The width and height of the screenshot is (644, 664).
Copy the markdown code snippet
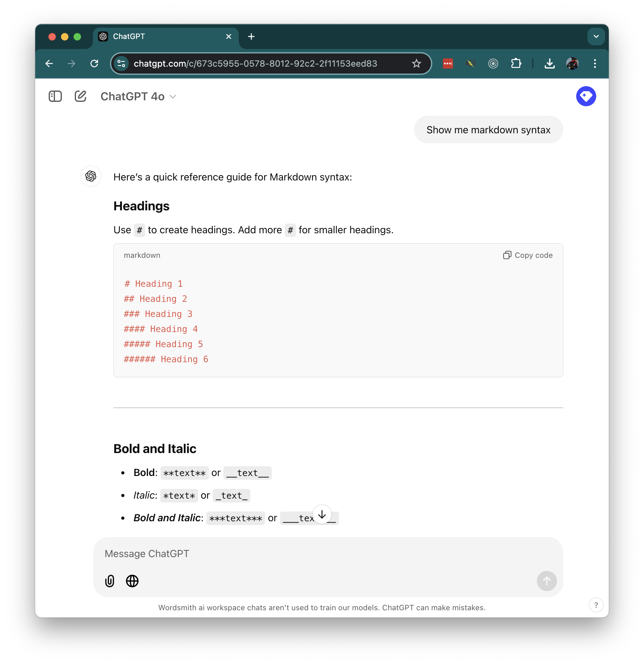527,255
